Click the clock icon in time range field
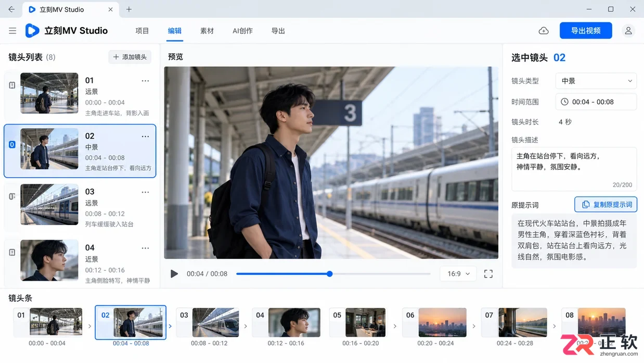This screenshot has width=644, height=363. (x=564, y=102)
